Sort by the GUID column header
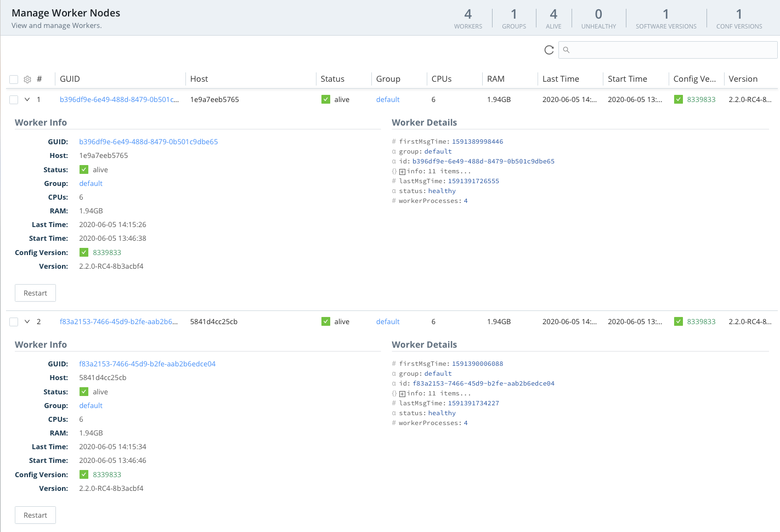Screen dimensions: 780x532 point(70,79)
